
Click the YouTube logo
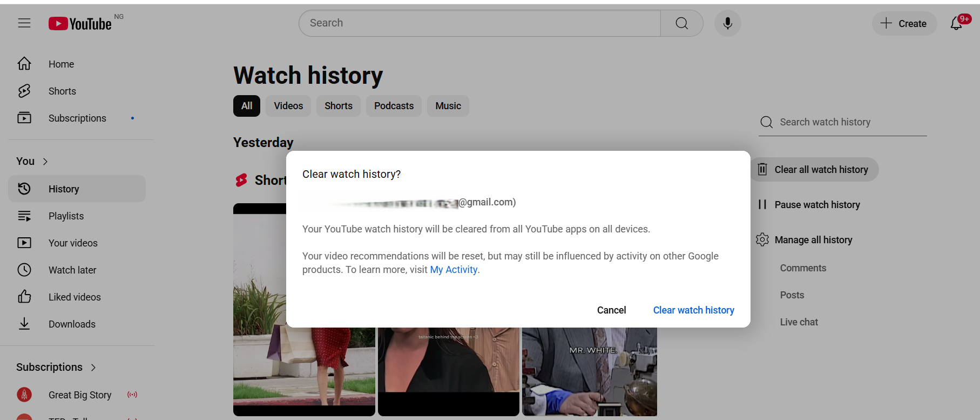[x=80, y=23]
